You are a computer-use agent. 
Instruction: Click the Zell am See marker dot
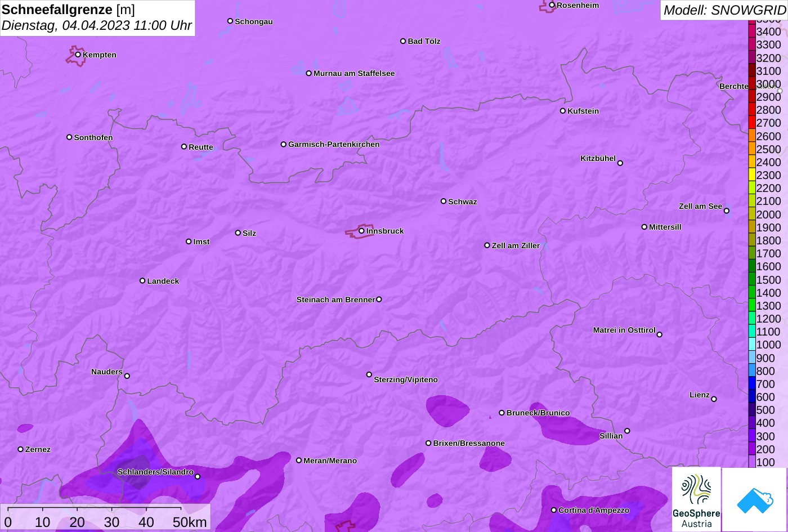[727, 211]
